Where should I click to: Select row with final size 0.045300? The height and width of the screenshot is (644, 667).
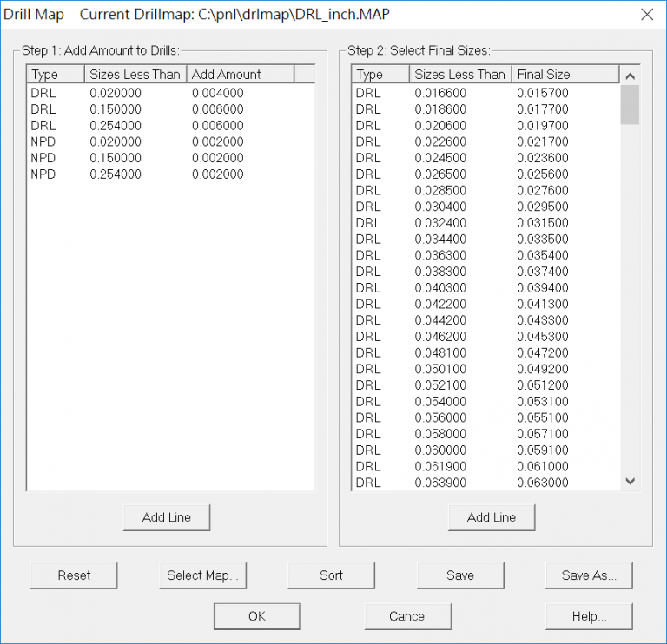click(x=485, y=336)
